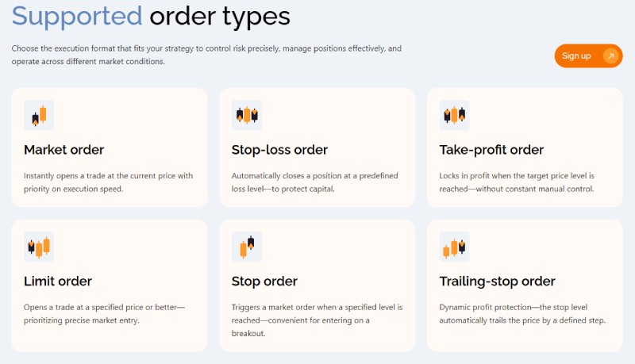The width and height of the screenshot is (635, 364).
Task: Click the Stop-loss order candlestick icon
Action: coord(247,116)
